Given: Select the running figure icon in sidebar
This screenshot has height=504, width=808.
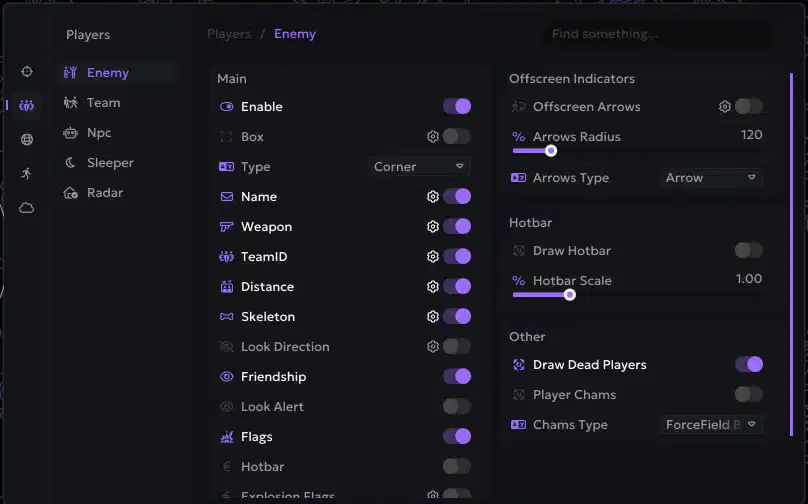Looking at the screenshot, I should [27, 174].
